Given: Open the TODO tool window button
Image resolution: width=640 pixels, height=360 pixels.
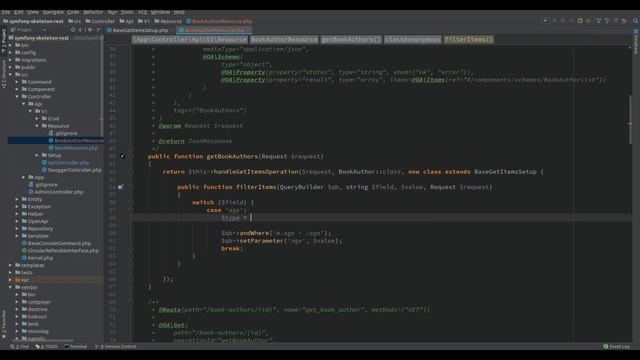Looking at the screenshot, I should click(x=47, y=347).
